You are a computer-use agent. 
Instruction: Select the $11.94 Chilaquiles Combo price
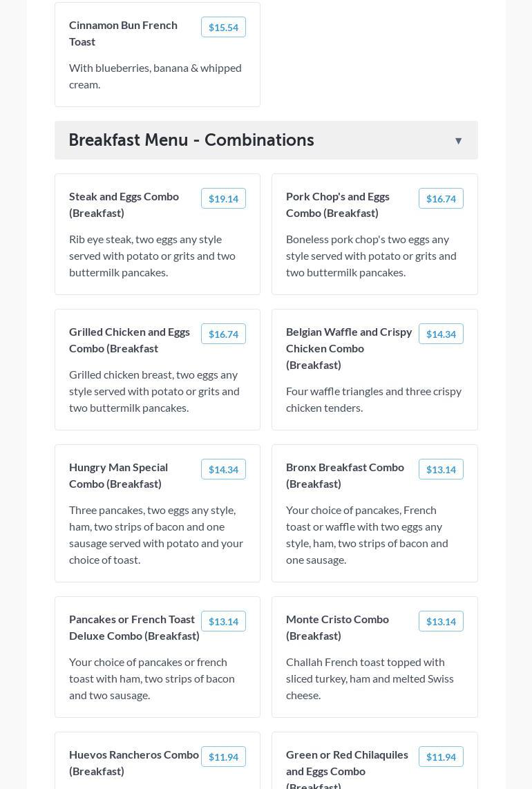(441, 757)
